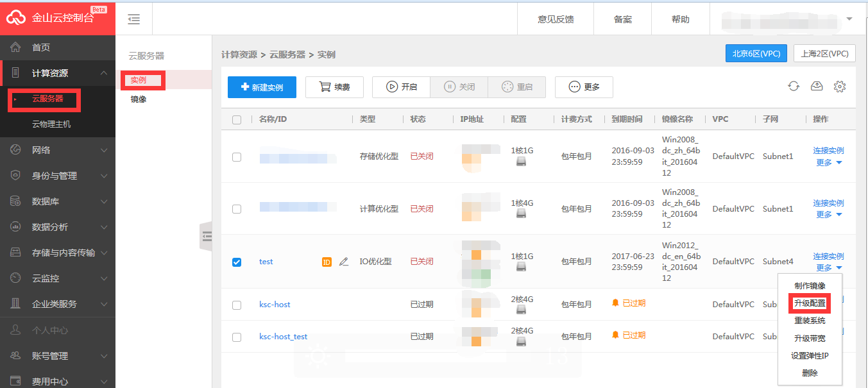Viewport: 868px width, 388px height.
Task: Collapse the main sidebar with the hamburger icon
Action: (x=134, y=19)
